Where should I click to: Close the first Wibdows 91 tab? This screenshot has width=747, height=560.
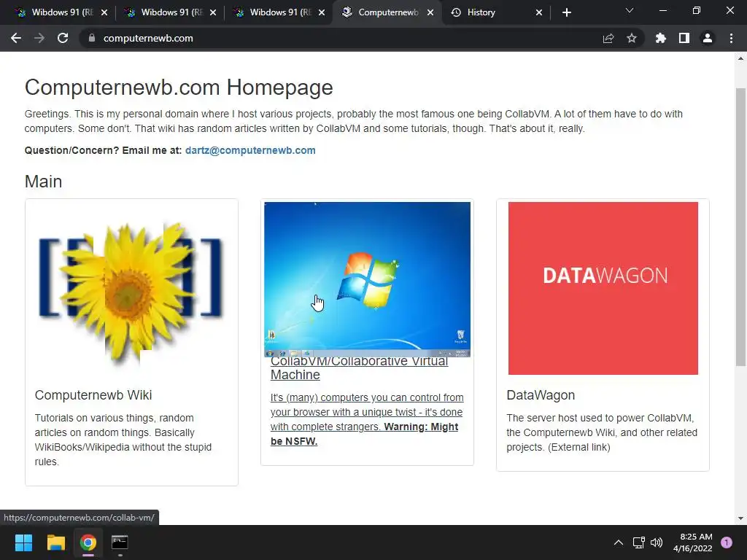[104, 12]
